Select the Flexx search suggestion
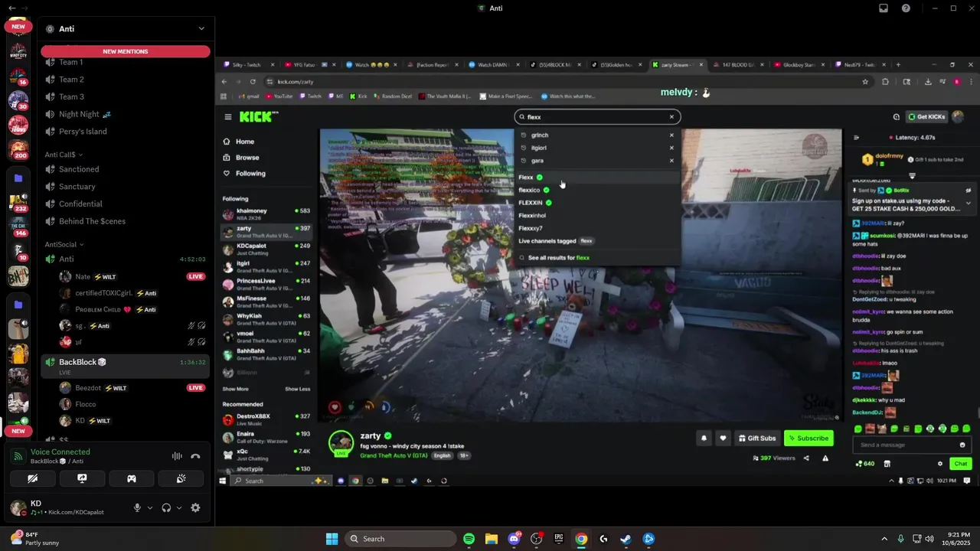This screenshot has height=551, width=980. coord(597,178)
